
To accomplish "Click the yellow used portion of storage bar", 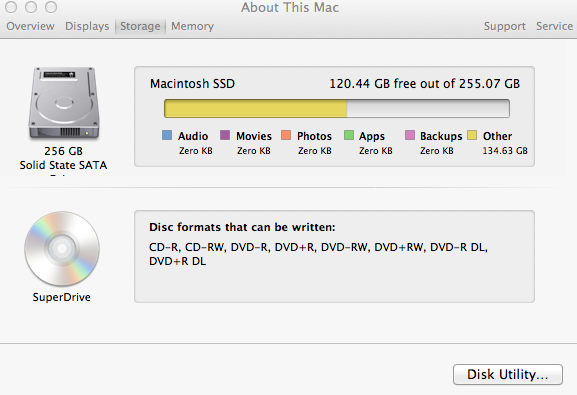I will (x=255, y=109).
